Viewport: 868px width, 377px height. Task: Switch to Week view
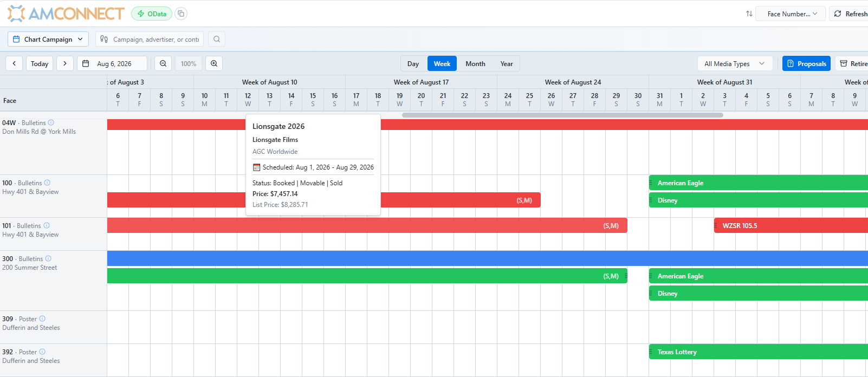pos(442,63)
